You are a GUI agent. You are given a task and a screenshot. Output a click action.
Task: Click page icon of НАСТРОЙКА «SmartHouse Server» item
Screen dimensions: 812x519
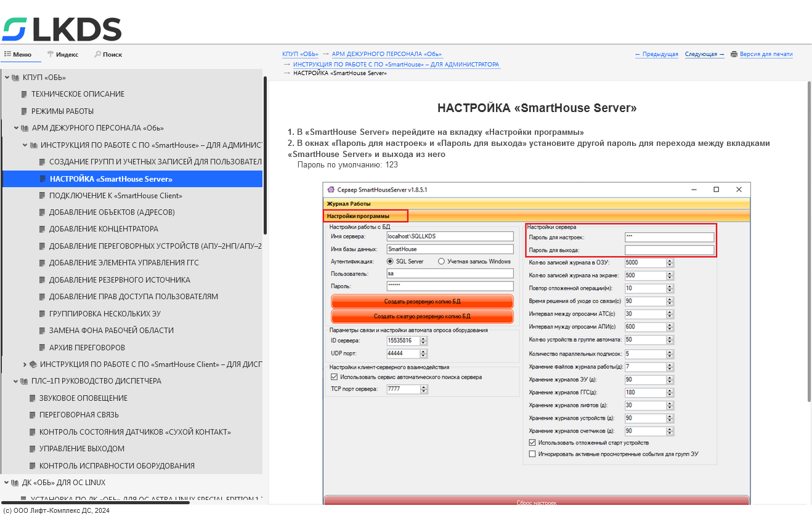click(x=43, y=179)
